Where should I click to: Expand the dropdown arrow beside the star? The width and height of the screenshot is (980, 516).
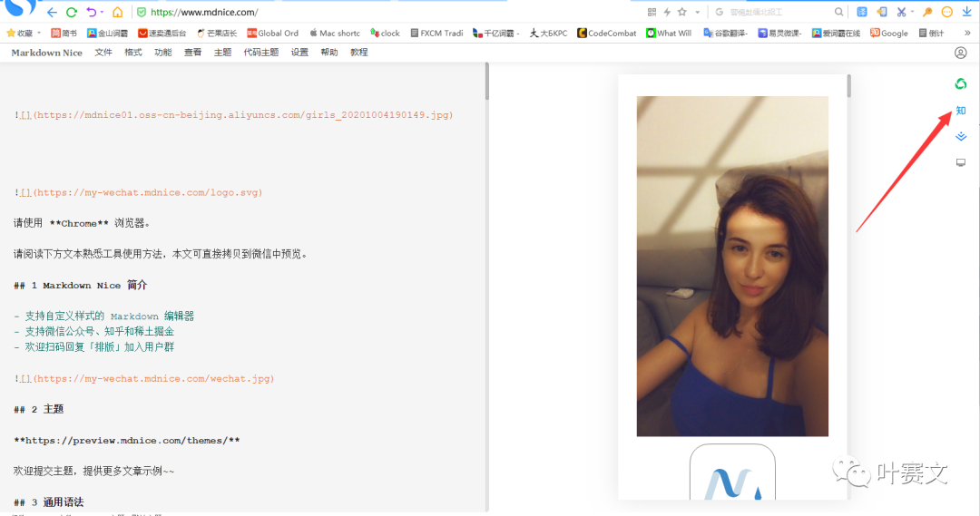[x=698, y=13]
